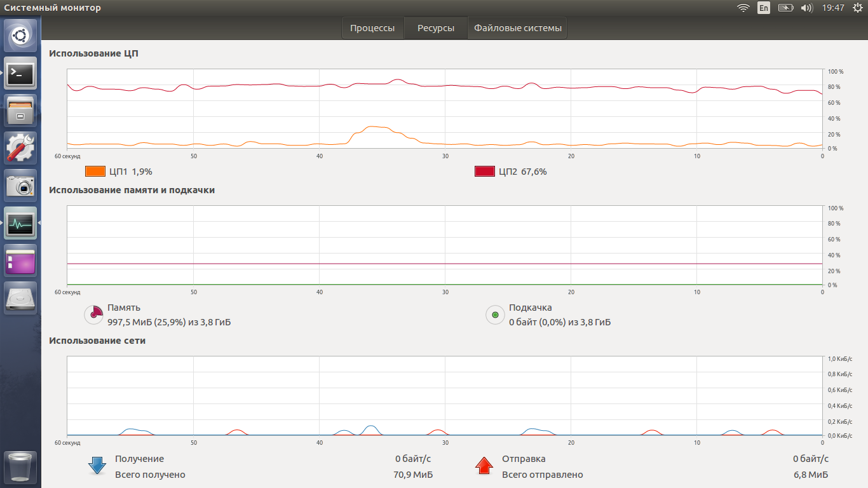Select the 997,5 МиБ (25,9%) из 3,8 ГиБ value

click(169, 322)
